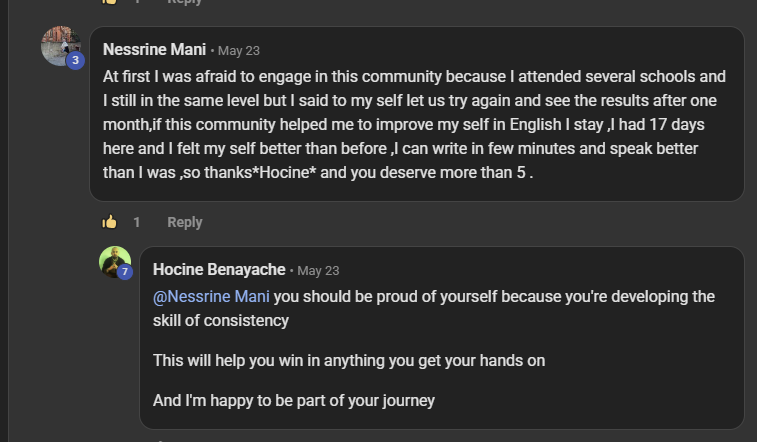Click "And I'm happy to be part" paragraph

(x=294, y=400)
